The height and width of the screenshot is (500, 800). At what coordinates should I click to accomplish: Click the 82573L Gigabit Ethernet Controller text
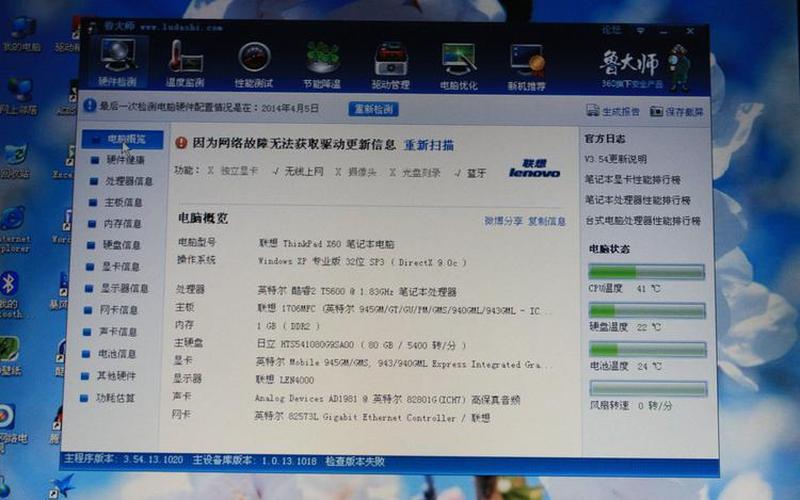coord(371,417)
